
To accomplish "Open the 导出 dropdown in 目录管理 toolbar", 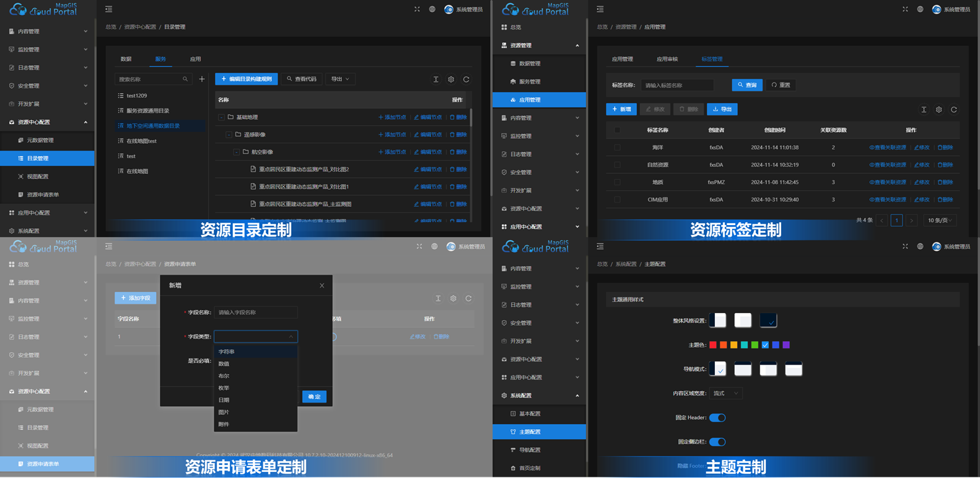I will coord(340,79).
